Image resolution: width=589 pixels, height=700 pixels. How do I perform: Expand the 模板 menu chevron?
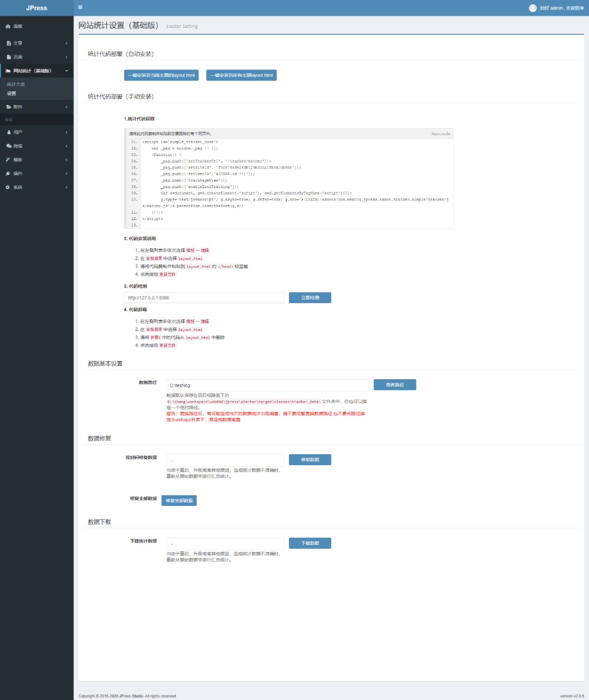[66, 159]
